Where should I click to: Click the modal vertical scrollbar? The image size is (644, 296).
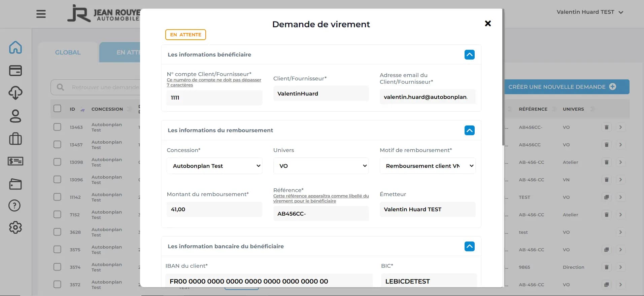(x=503, y=77)
